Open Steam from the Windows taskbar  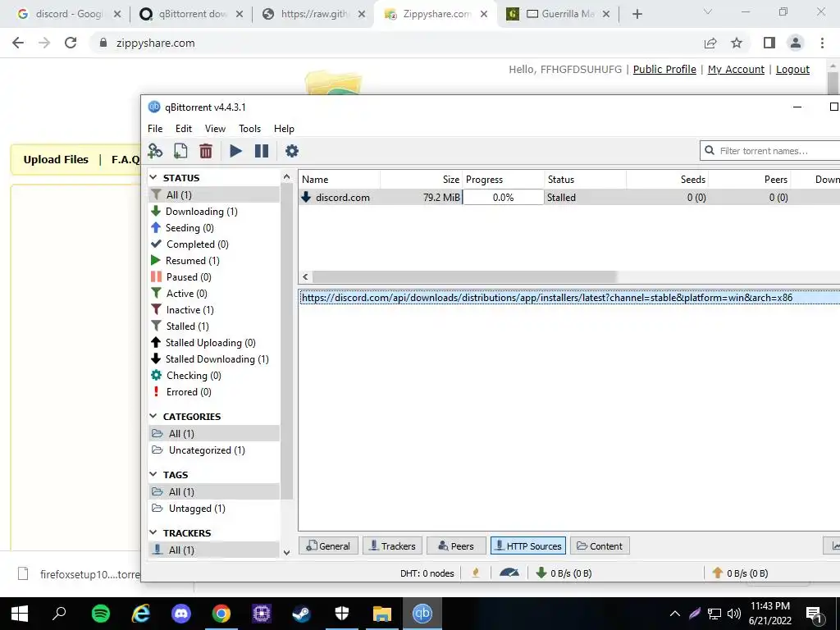tap(301, 614)
